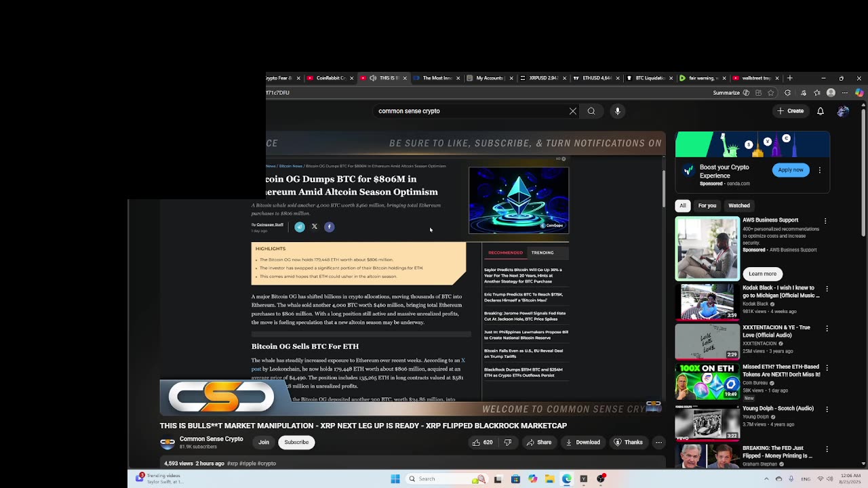The width and height of the screenshot is (868, 488).
Task: Open the Edge profile icon
Action: point(831,93)
